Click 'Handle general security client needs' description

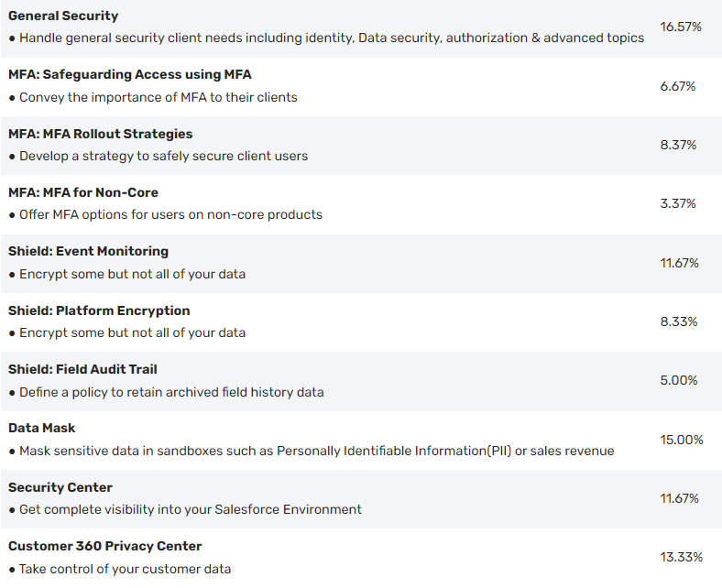(x=326, y=38)
